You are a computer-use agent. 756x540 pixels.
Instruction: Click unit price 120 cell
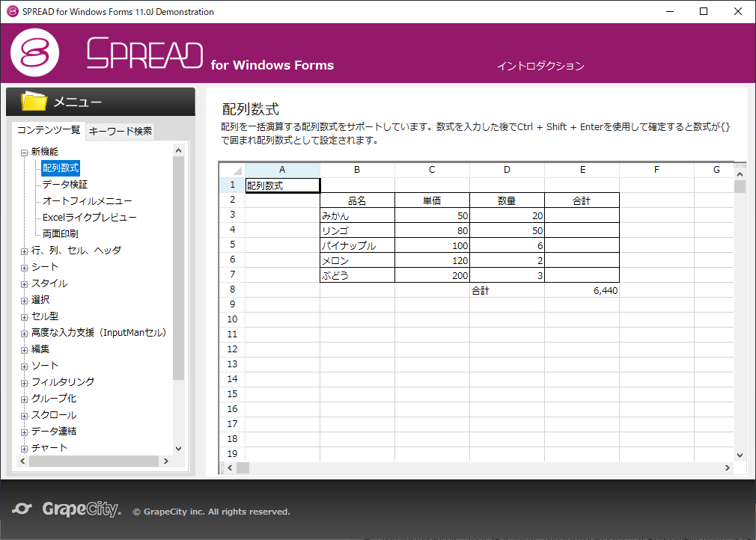432,260
